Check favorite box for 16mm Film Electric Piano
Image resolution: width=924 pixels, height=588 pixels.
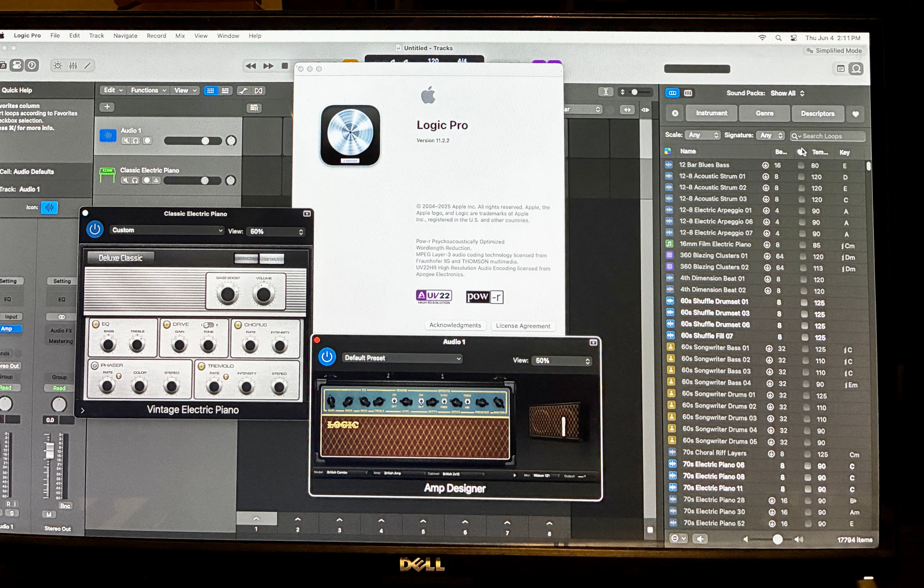(x=802, y=245)
